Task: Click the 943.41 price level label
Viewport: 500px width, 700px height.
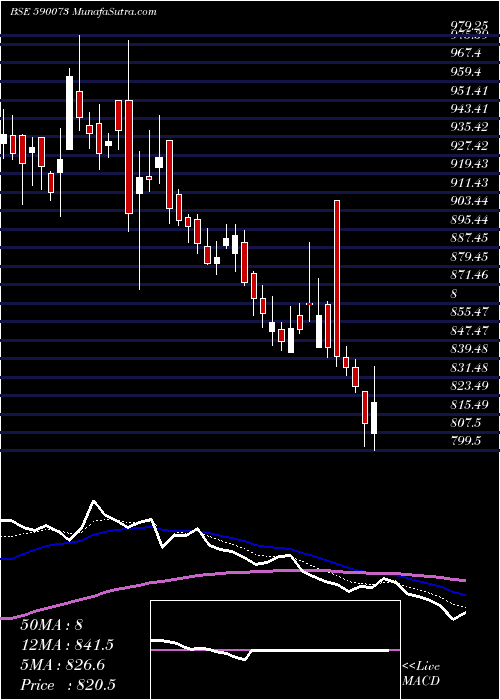Action: point(469,108)
